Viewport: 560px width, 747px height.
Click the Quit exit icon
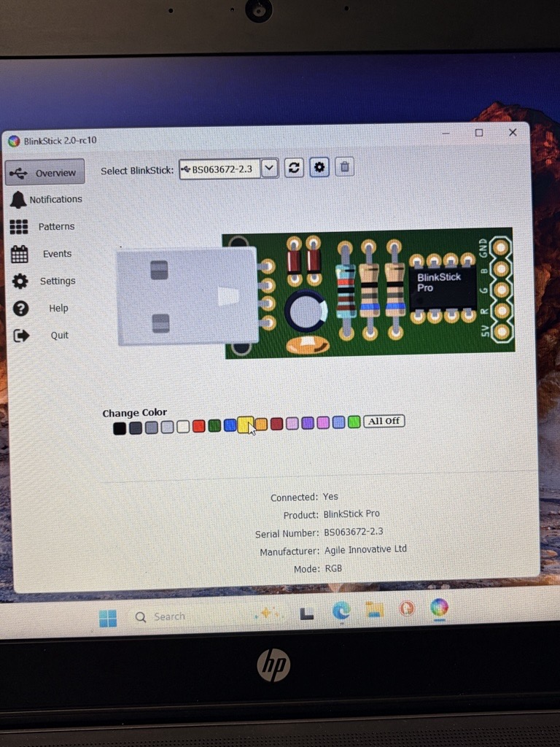(x=21, y=336)
